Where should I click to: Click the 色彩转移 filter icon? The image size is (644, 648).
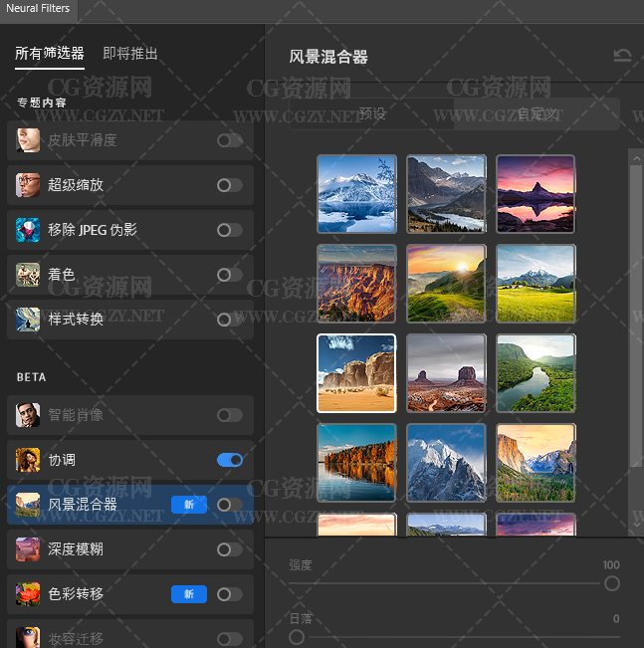[x=29, y=594]
